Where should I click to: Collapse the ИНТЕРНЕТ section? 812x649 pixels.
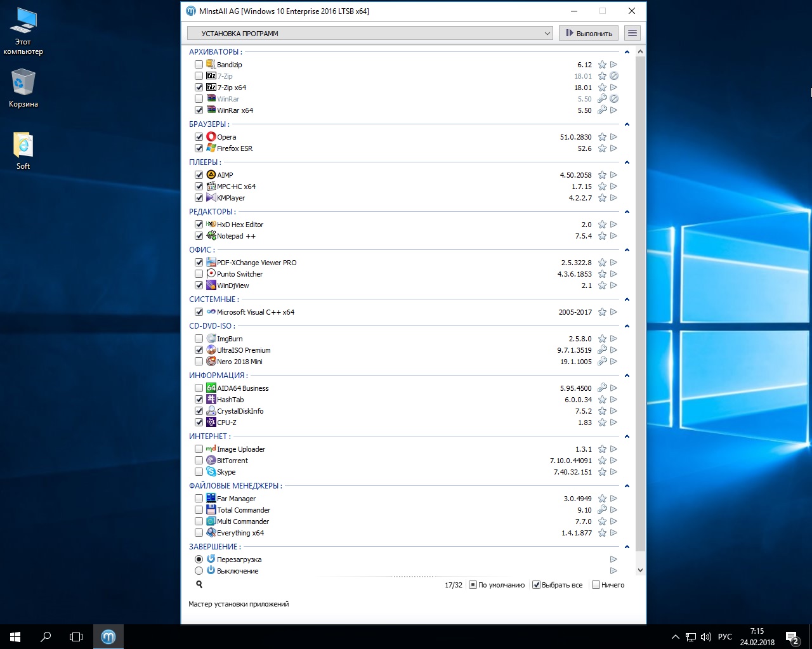click(627, 436)
